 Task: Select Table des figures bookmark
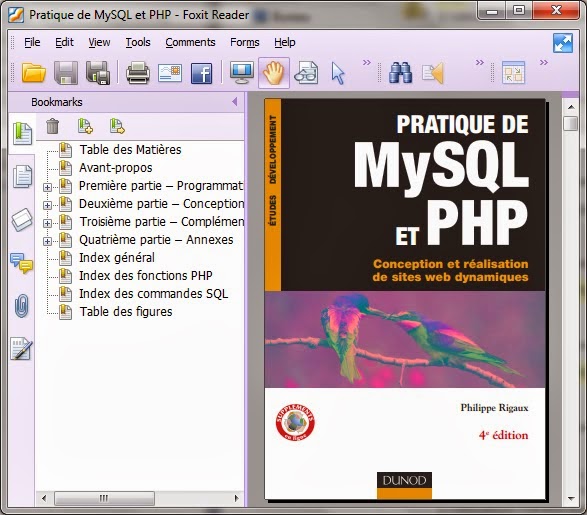(x=126, y=311)
